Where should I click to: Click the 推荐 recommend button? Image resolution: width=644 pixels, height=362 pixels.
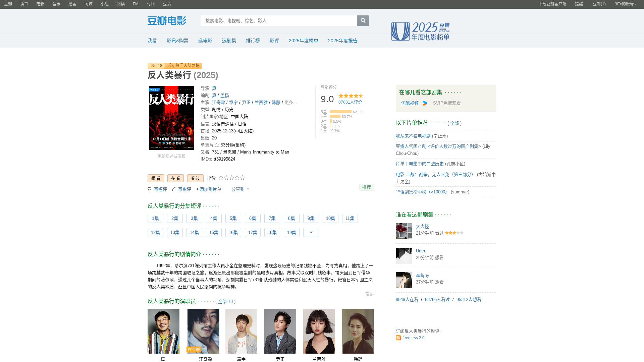[x=367, y=187]
